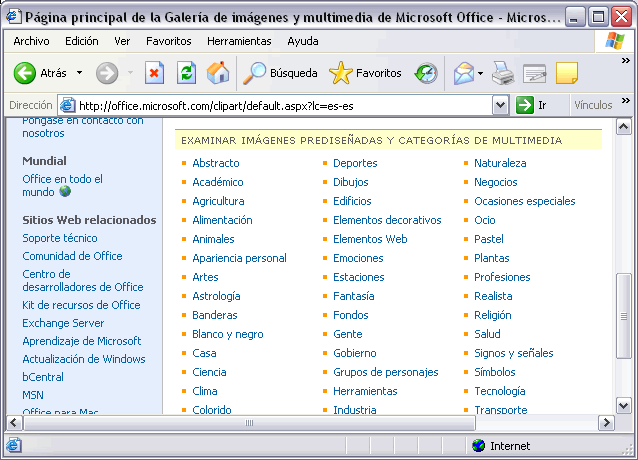Click the Ir go button

pos(532,105)
